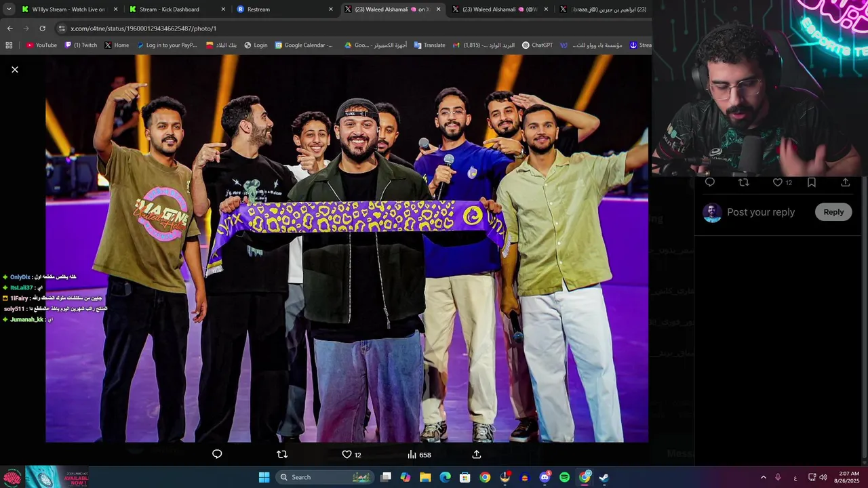Open the volume control in the system tray

pyautogui.click(x=823, y=477)
